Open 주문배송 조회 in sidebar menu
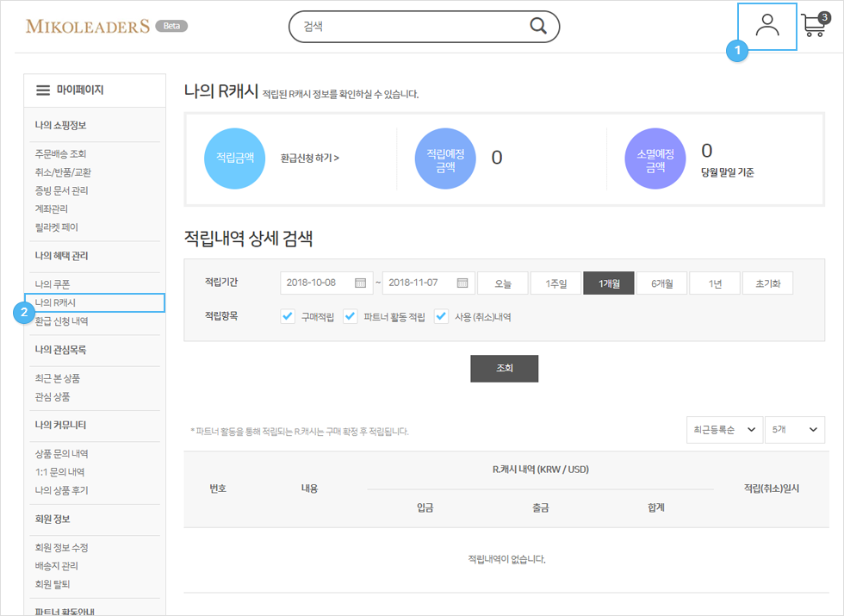This screenshot has width=844, height=616. click(x=60, y=153)
